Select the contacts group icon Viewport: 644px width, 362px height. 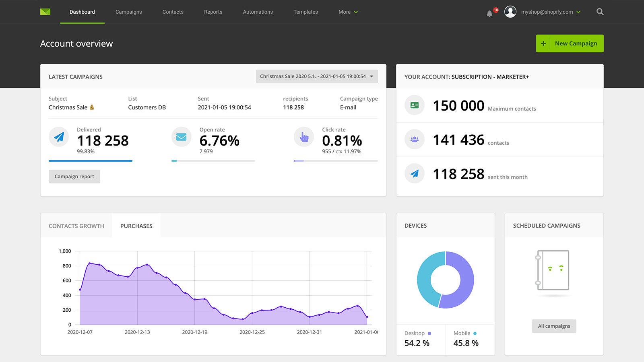tap(414, 139)
